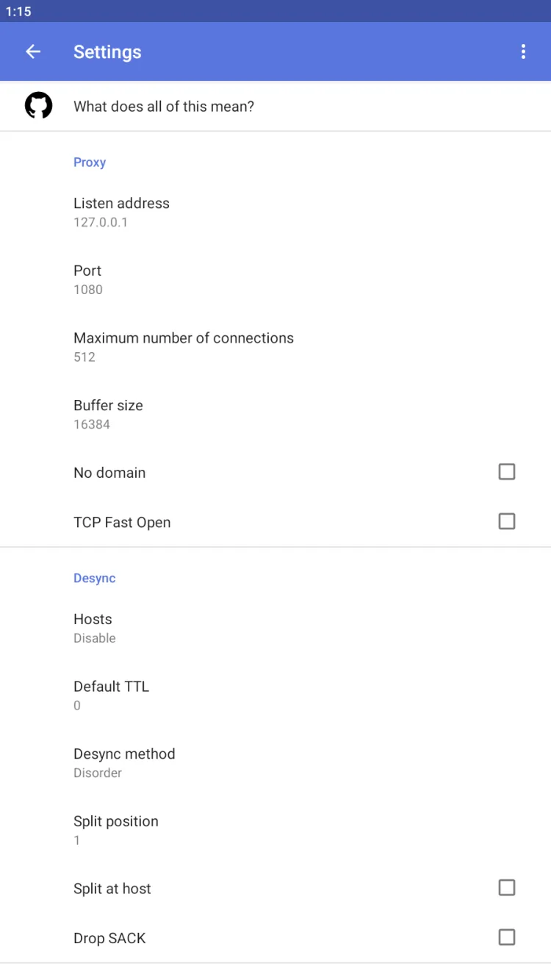Tap the status bar clock
The width and height of the screenshot is (551, 980).
18,11
